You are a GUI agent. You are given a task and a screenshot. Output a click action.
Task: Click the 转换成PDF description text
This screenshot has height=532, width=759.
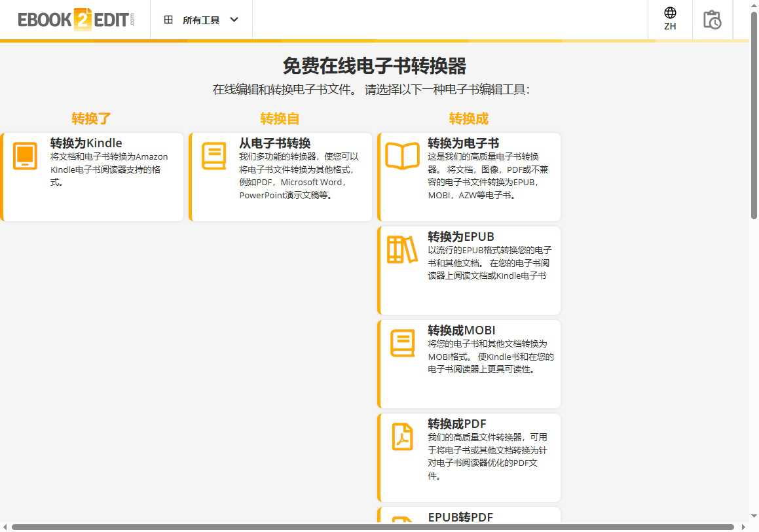click(x=487, y=457)
